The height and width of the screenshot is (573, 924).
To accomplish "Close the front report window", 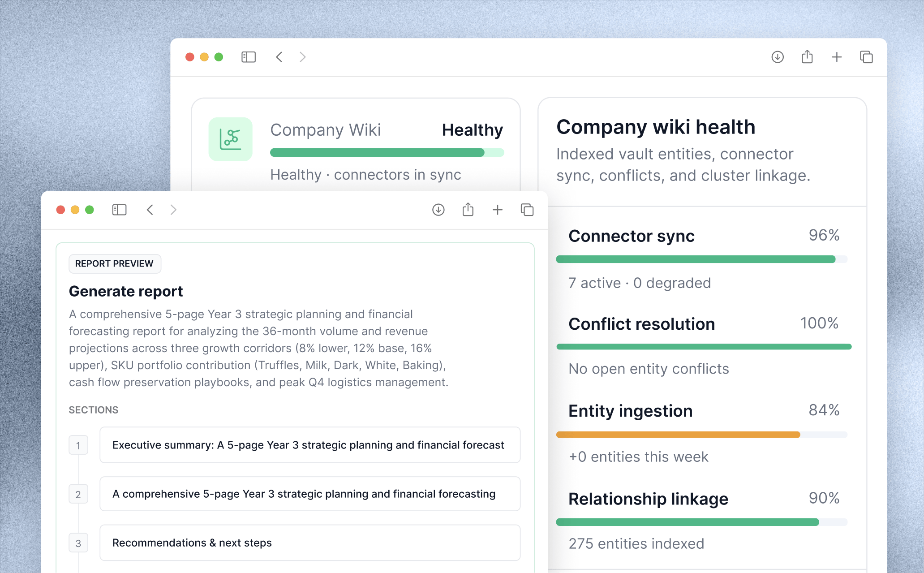I will [x=61, y=210].
